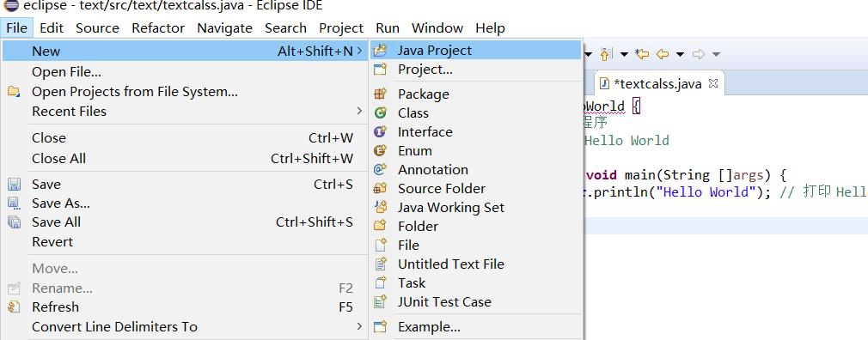Open the Refactor menu
This screenshot has width=868, height=340.
click(x=158, y=27)
